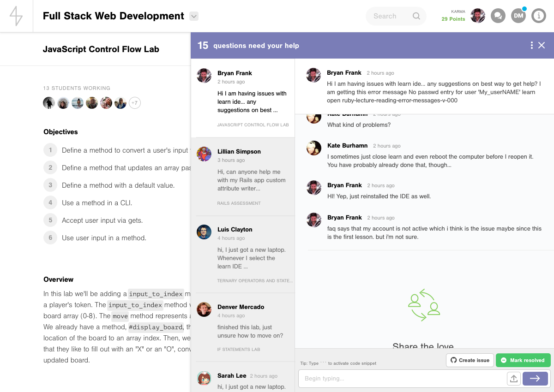554x392 pixels.
Task: Click Lillian Simpson's avatar
Action: pyautogui.click(x=204, y=154)
